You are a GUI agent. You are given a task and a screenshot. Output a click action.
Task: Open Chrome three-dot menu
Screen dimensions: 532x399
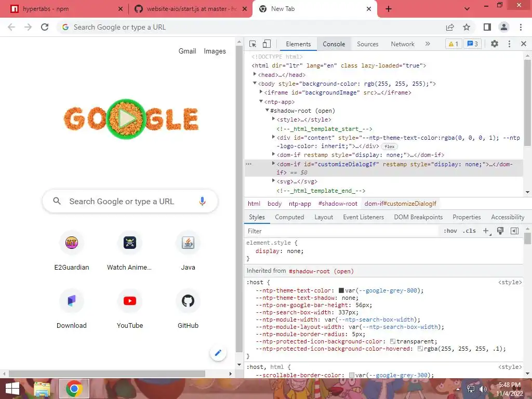(521, 27)
